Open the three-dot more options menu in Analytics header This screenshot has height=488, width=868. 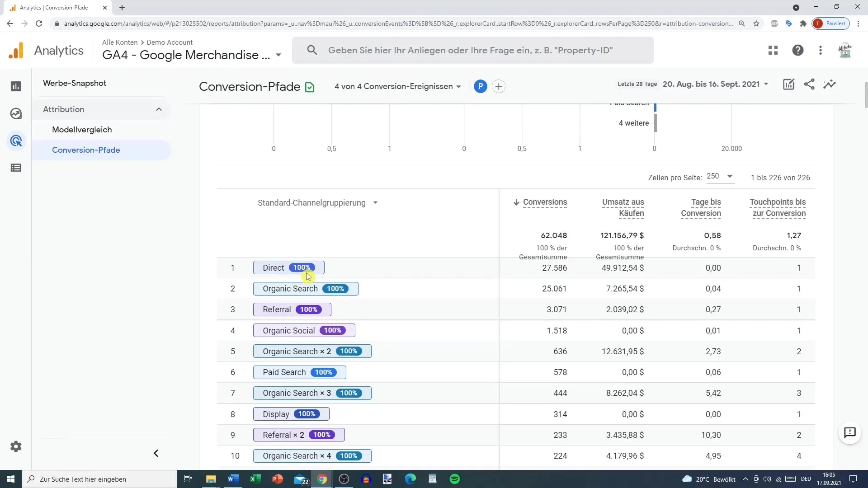[821, 50]
